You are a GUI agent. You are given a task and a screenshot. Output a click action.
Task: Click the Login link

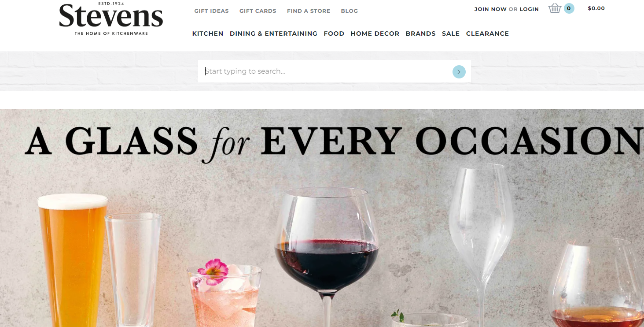[529, 9]
